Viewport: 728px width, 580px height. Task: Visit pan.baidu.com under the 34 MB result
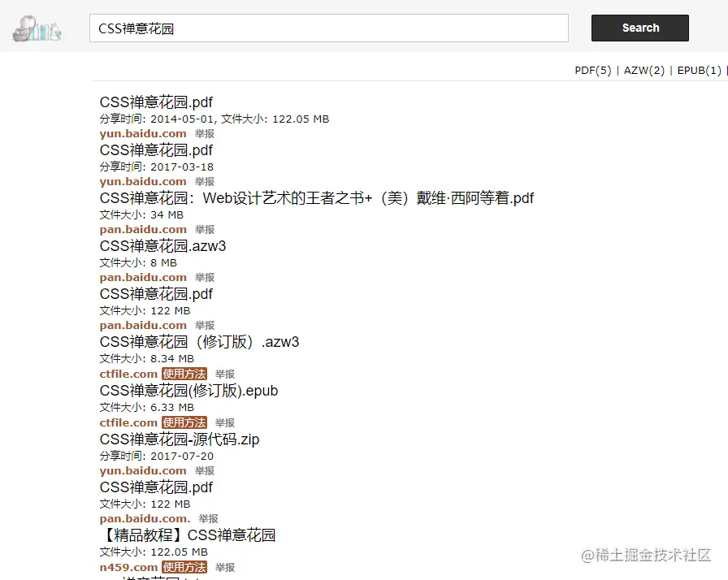[143, 230]
